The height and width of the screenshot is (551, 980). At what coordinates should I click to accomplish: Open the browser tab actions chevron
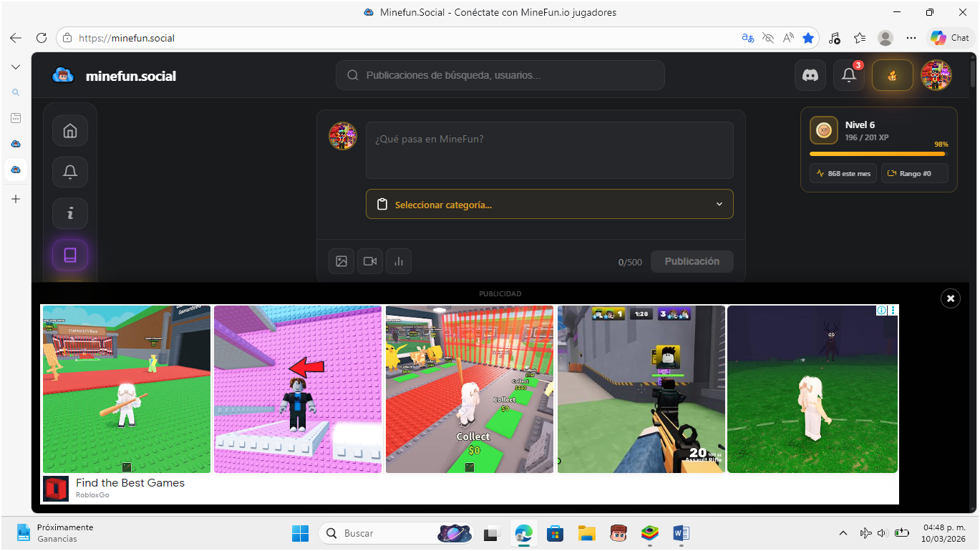tap(16, 67)
